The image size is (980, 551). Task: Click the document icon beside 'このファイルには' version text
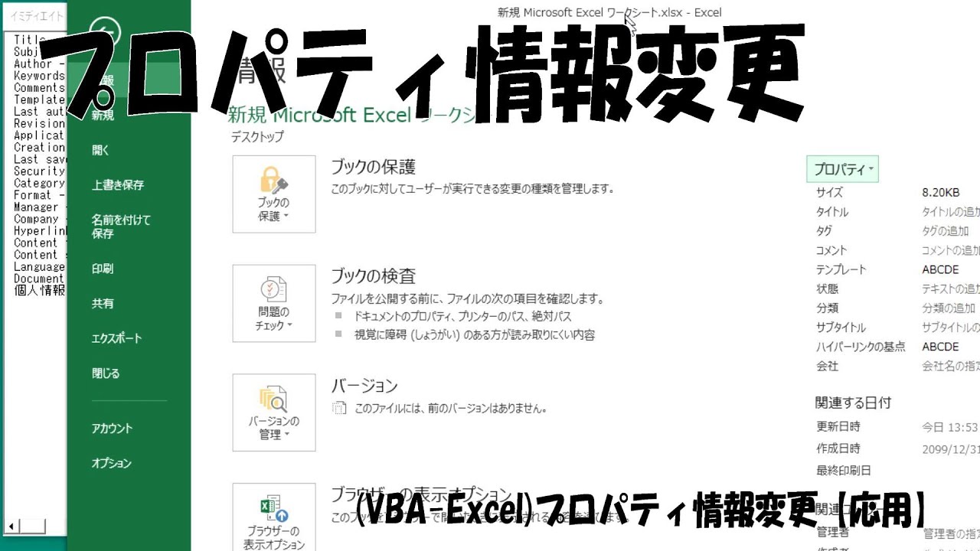pos(339,409)
